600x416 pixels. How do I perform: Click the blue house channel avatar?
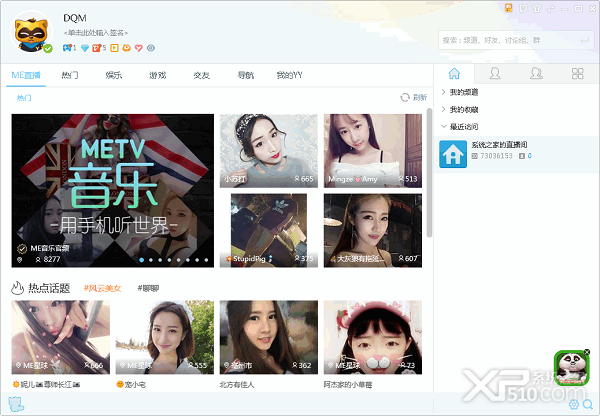tap(453, 154)
